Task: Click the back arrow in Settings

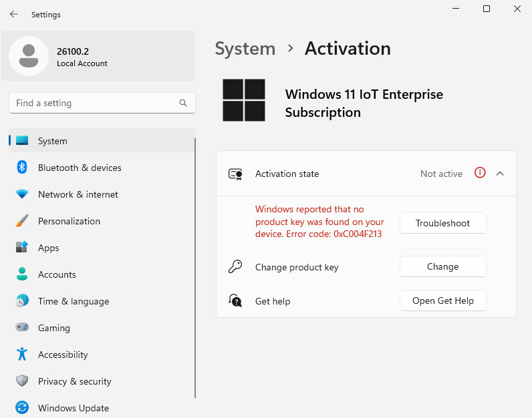Action: 14,14
